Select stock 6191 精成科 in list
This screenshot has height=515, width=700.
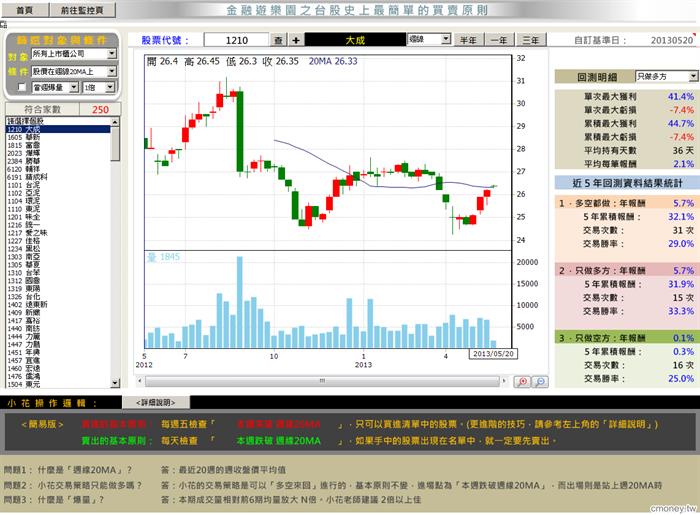58,177
